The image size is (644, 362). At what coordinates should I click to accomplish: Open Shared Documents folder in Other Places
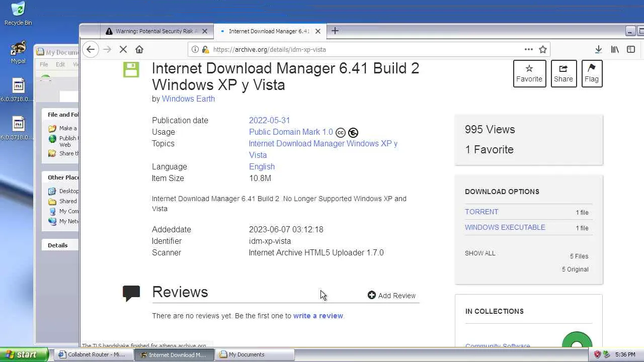[63, 201]
